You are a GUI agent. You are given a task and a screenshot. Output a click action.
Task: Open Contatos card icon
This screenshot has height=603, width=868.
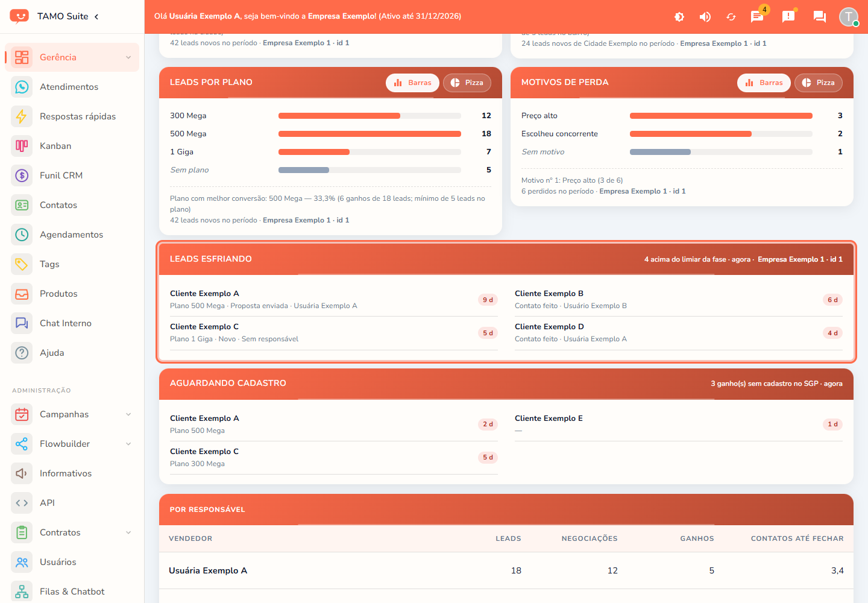pyautogui.click(x=22, y=205)
